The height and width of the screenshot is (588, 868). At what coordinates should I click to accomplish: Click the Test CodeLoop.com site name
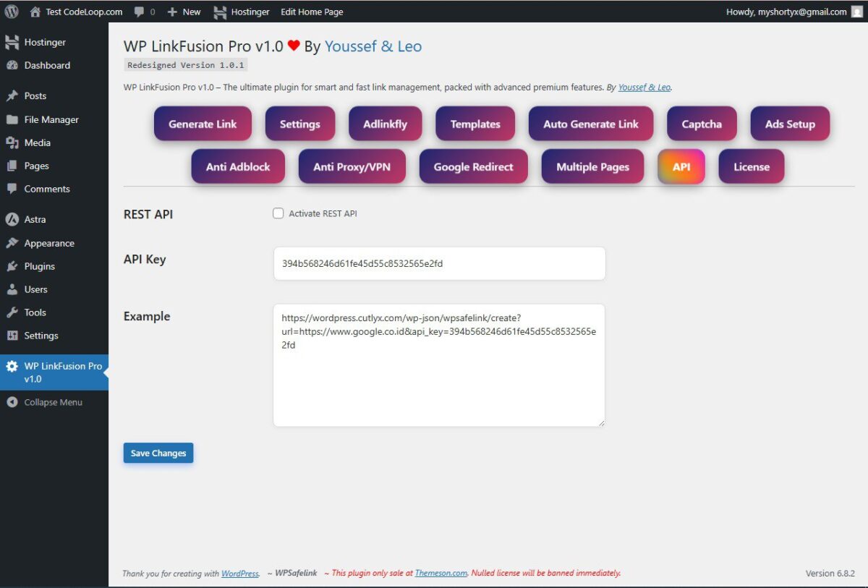click(84, 12)
